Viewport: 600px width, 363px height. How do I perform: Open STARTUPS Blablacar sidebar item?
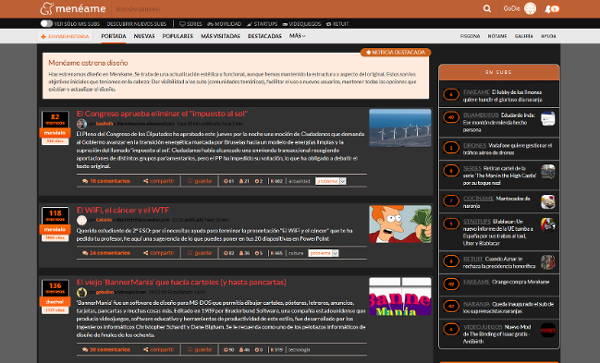498,232
